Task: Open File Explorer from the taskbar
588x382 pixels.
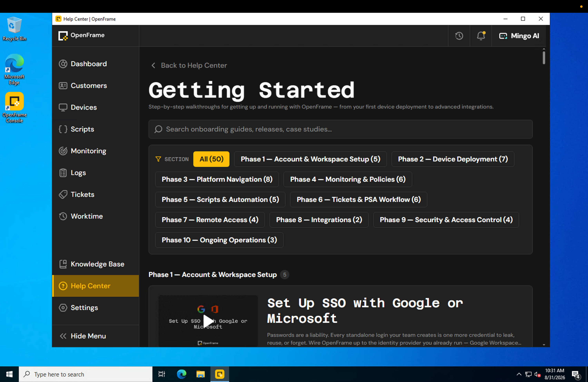Action: (201, 374)
